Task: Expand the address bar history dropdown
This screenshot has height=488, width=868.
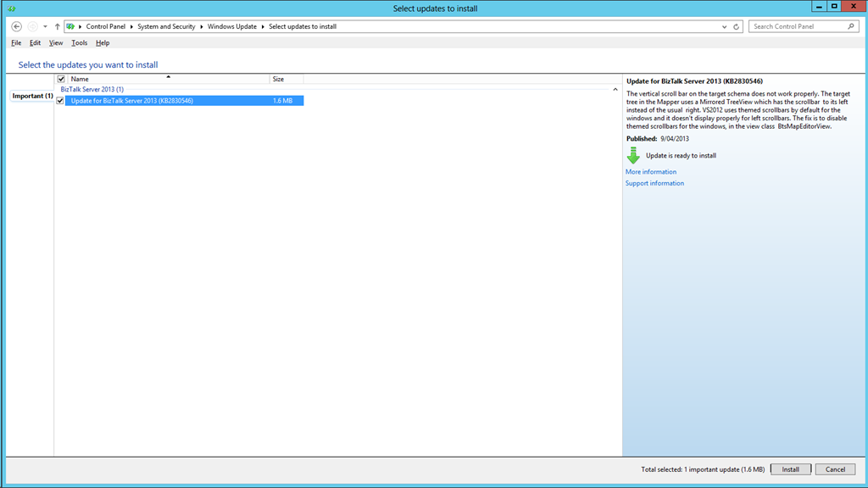Action: coord(724,26)
